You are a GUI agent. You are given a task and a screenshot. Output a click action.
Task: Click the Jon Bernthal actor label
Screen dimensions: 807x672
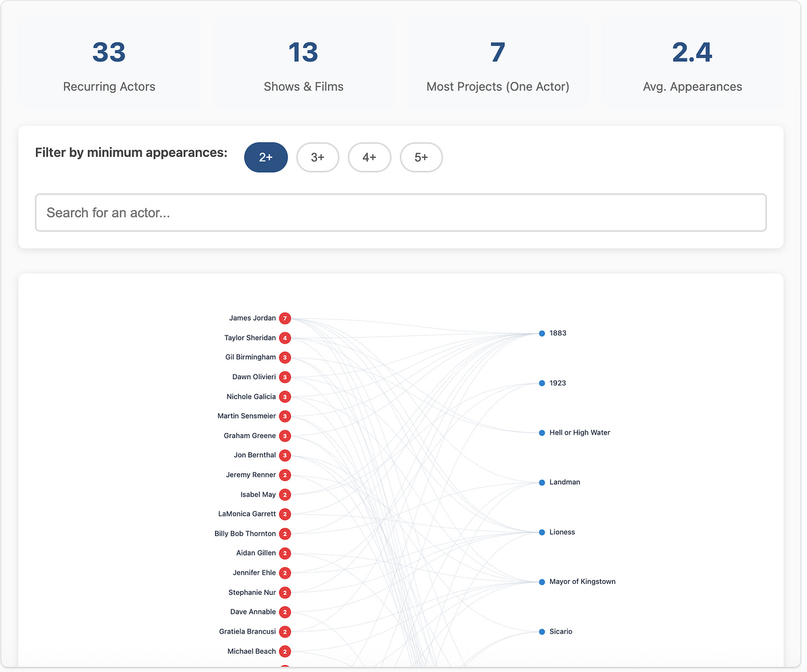coord(254,455)
